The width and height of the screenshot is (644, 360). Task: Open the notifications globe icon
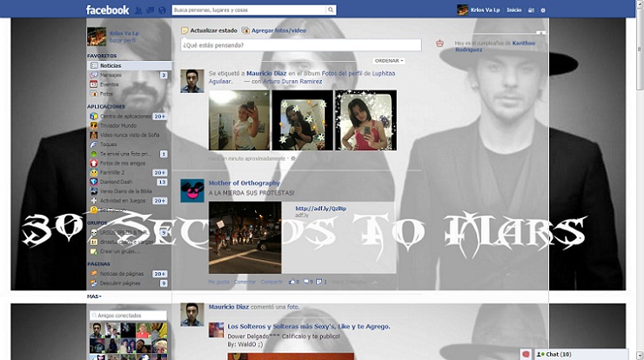162,10
